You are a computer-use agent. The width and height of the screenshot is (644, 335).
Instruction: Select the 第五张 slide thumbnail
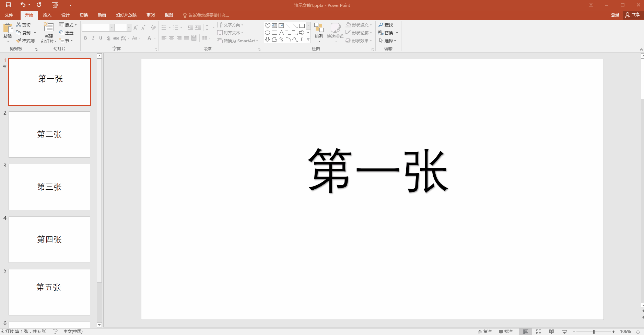(49, 292)
